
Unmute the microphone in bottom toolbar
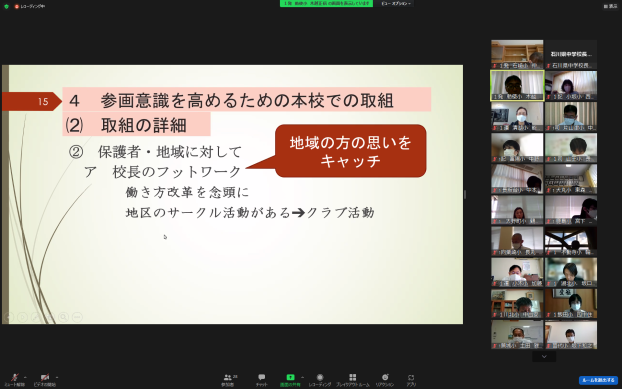point(15,379)
